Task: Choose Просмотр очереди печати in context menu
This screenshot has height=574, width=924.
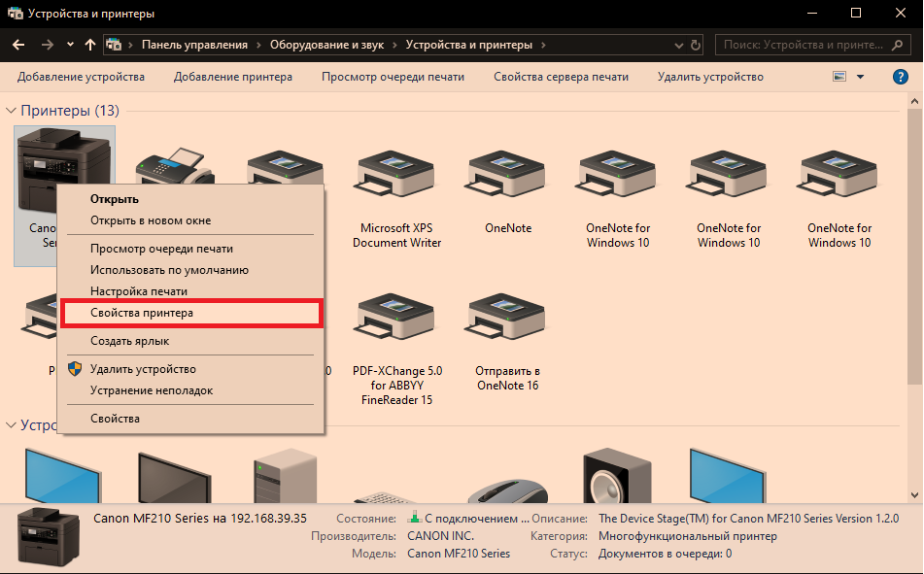Action: [191, 249]
